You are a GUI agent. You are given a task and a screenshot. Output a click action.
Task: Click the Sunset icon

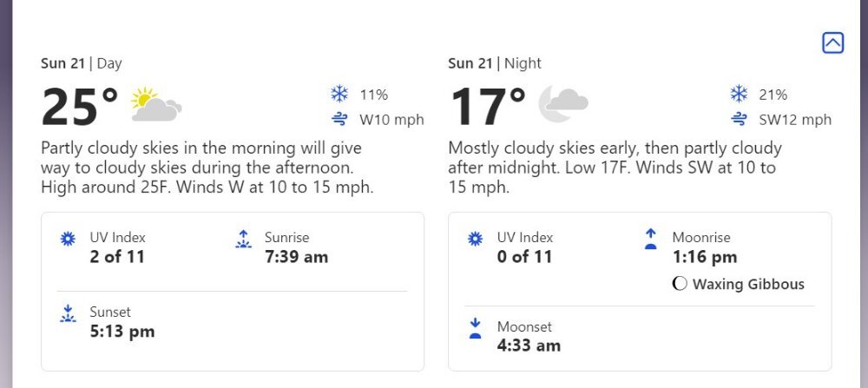click(68, 313)
